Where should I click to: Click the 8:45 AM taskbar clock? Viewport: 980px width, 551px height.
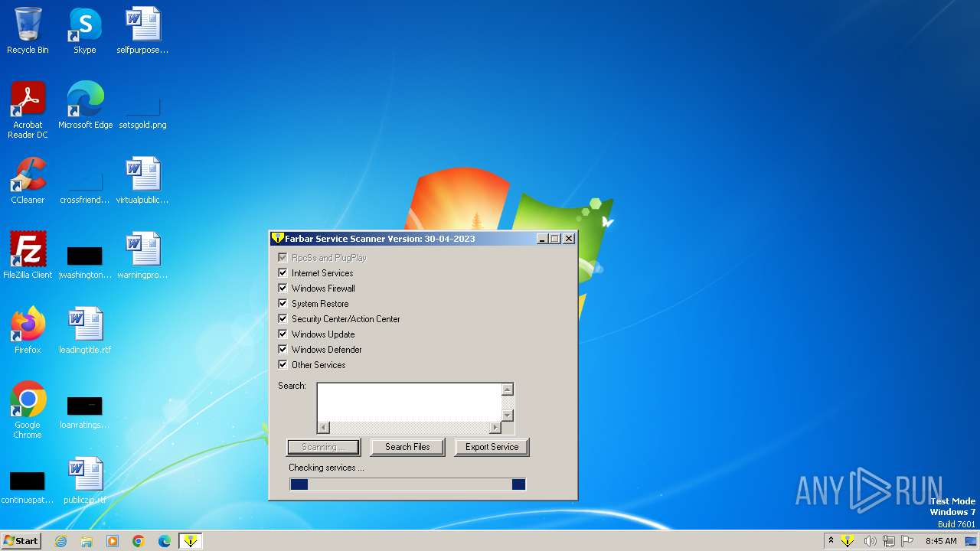tap(941, 541)
